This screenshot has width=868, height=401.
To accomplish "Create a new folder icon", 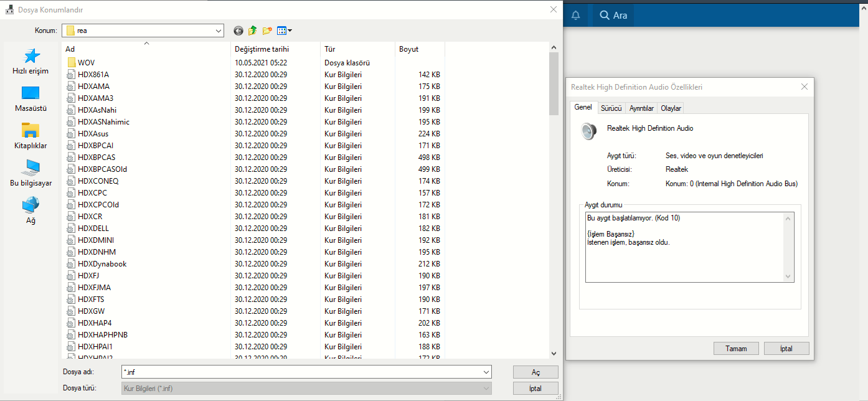I will (x=267, y=31).
